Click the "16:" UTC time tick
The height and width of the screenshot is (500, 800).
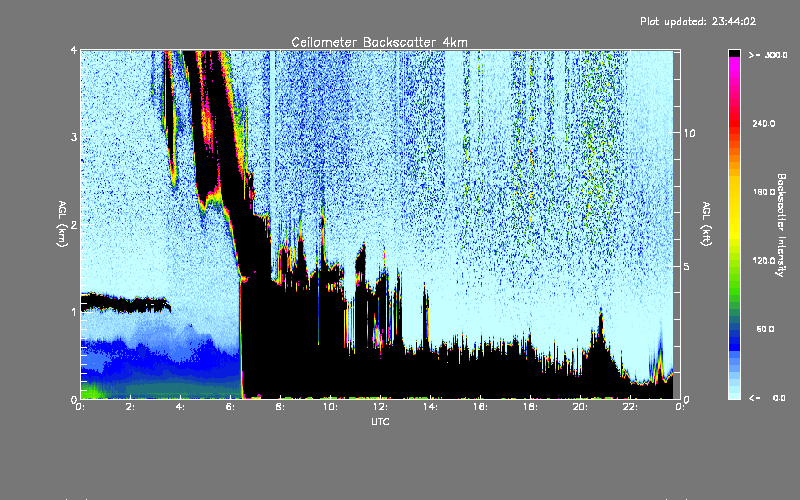point(480,407)
